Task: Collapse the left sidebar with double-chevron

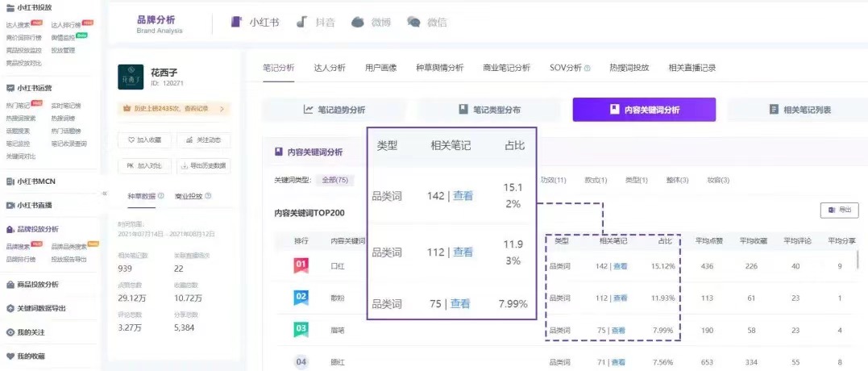Action: pos(105,194)
